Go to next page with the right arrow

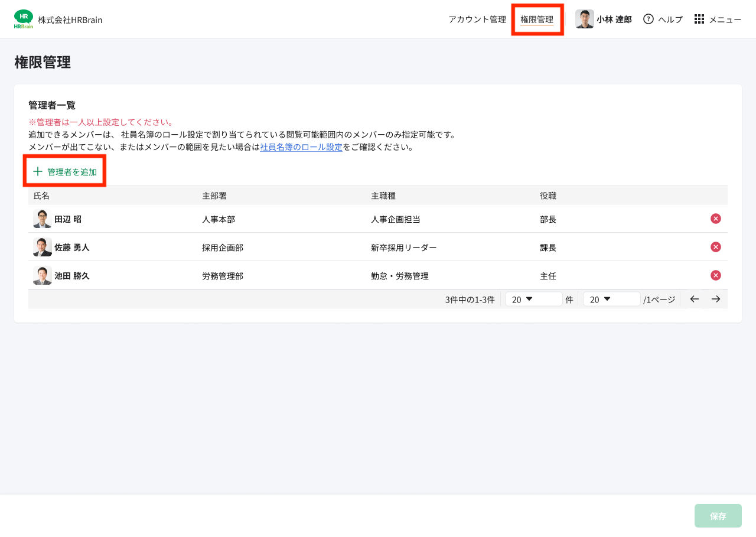[x=716, y=299]
